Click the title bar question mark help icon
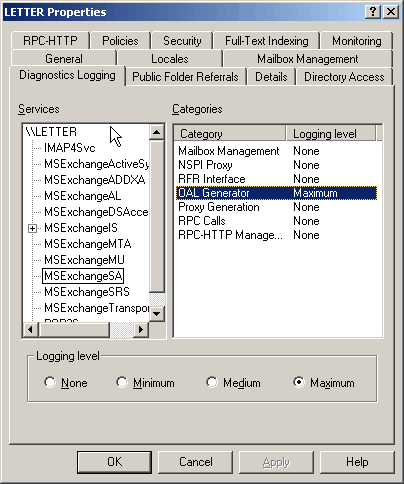Viewport: 404px width, 484px height. tap(373, 12)
